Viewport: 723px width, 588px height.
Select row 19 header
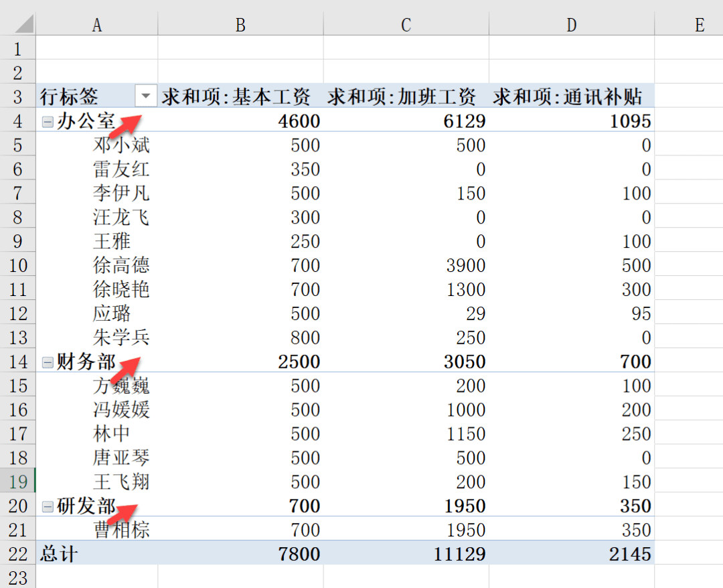coord(17,482)
